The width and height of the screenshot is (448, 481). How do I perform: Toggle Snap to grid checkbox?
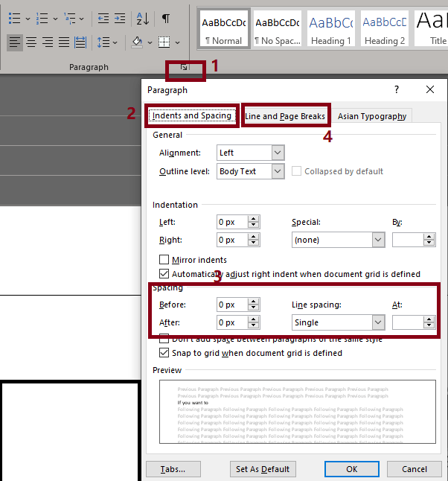click(164, 353)
